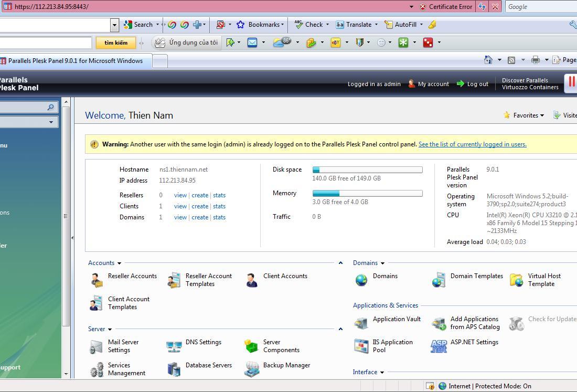Open the Translate dropdown
The image size is (577, 392).
(377, 25)
